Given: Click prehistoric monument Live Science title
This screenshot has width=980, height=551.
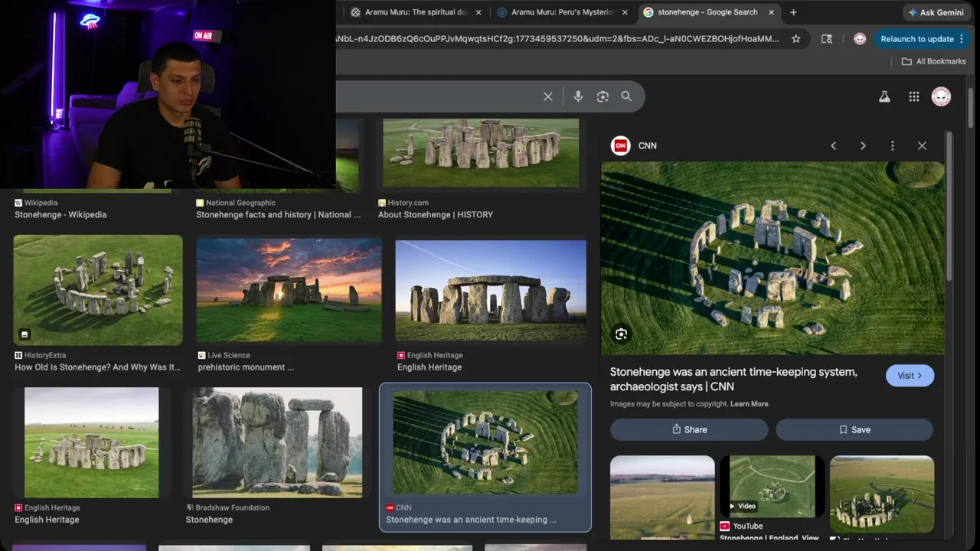Looking at the screenshot, I should point(246,367).
